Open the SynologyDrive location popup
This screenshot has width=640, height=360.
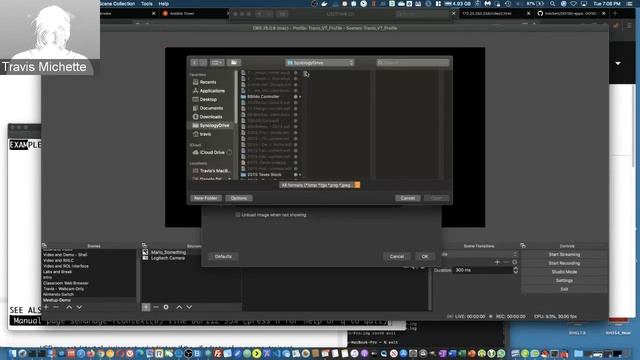[x=320, y=62]
